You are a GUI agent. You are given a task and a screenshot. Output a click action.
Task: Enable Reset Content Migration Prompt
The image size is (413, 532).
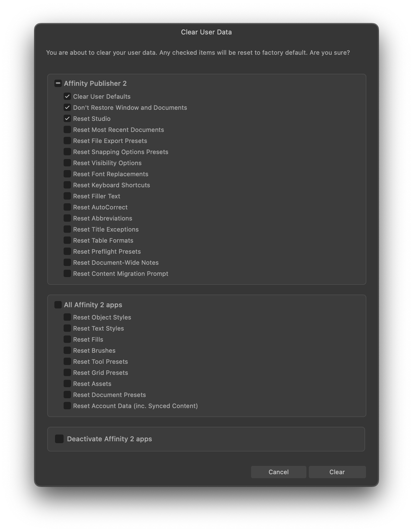point(67,274)
